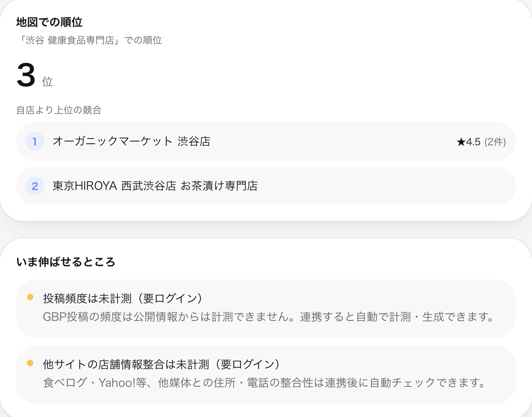Open the オーガニックマーケット 渋谷店 competitor row
The width and height of the screenshot is (532, 417).
click(266, 141)
